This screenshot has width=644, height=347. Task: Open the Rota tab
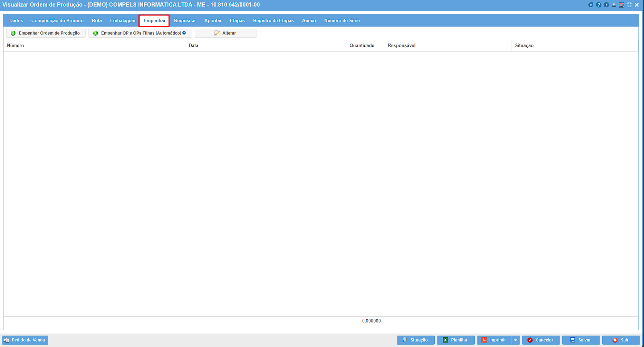tap(97, 20)
